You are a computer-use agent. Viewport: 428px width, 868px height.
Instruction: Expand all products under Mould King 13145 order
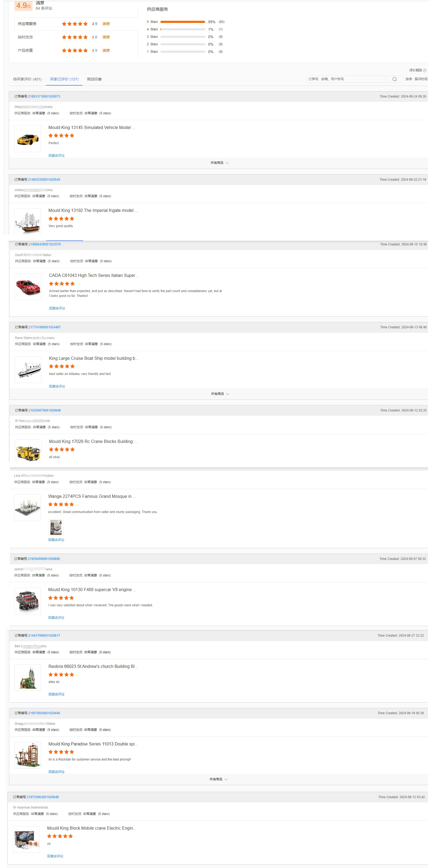tap(219, 163)
